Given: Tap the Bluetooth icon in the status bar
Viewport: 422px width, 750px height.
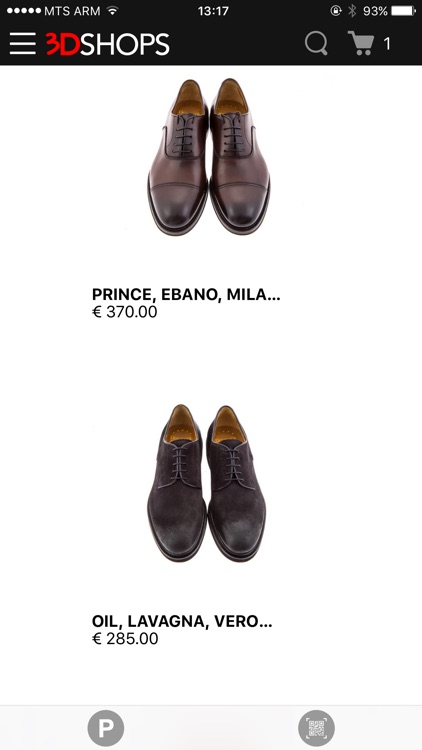Looking at the screenshot, I should (x=352, y=11).
